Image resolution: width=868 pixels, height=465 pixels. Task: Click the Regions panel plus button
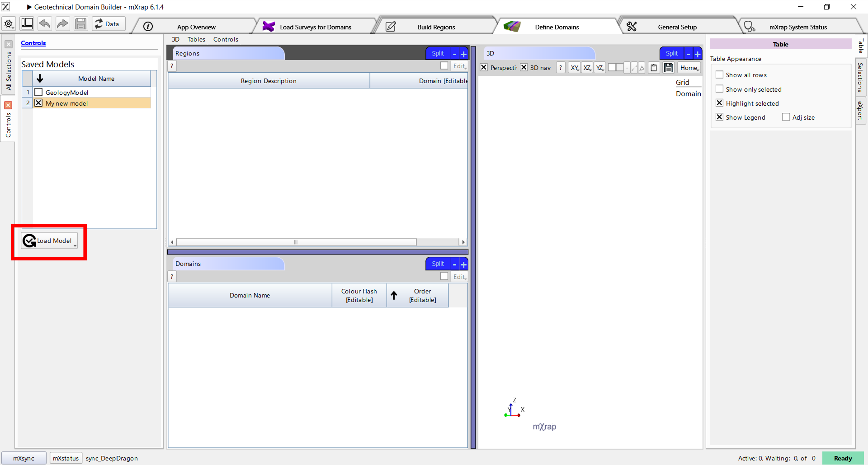[463, 54]
